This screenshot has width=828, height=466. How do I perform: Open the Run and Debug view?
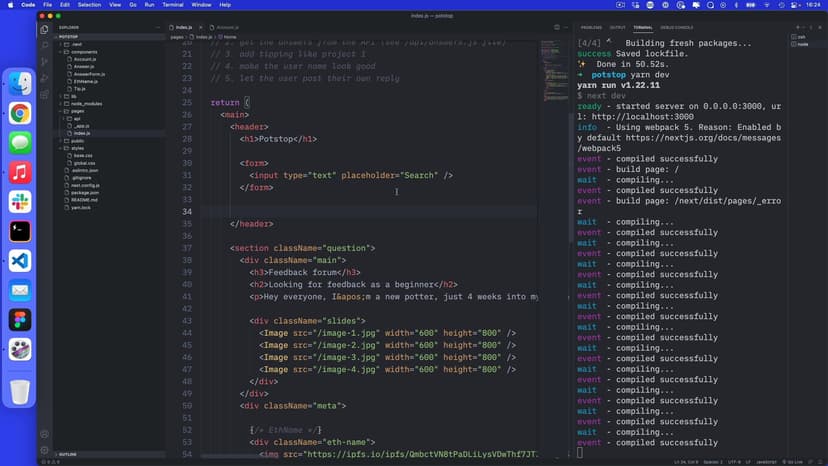click(44, 78)
